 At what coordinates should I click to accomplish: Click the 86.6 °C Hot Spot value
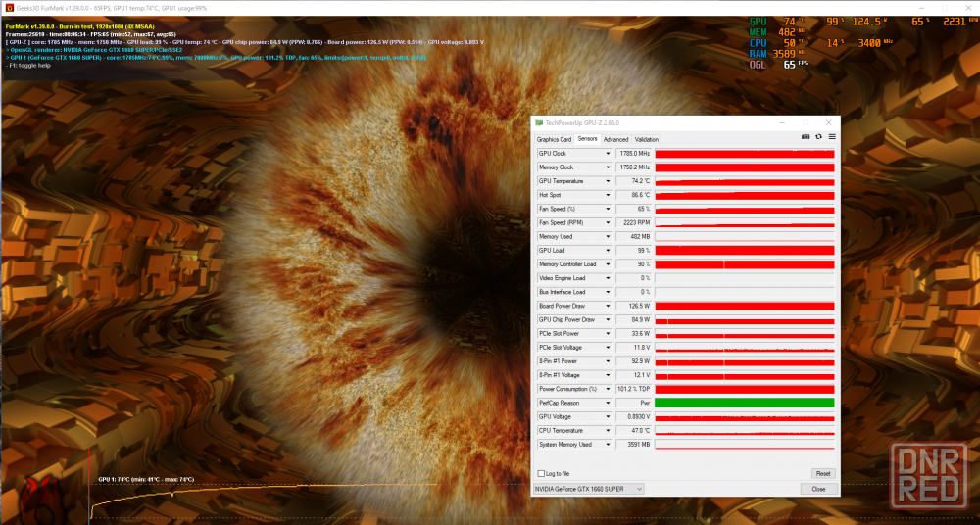pos(634,195)
